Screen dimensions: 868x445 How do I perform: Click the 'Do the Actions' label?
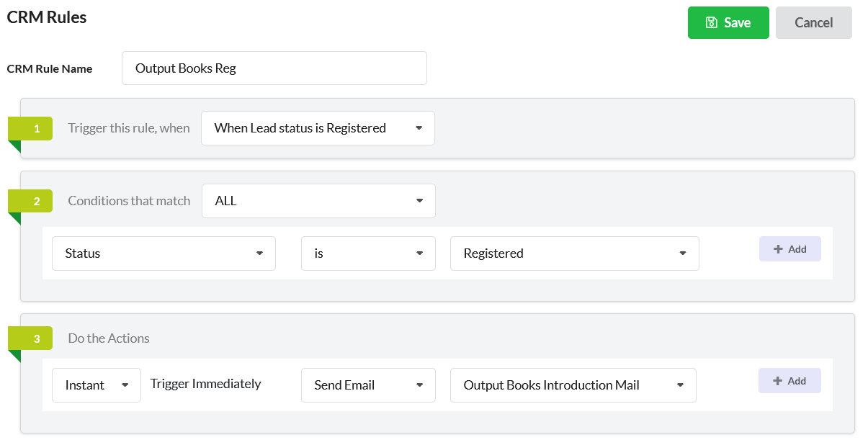tap(109, 338)
